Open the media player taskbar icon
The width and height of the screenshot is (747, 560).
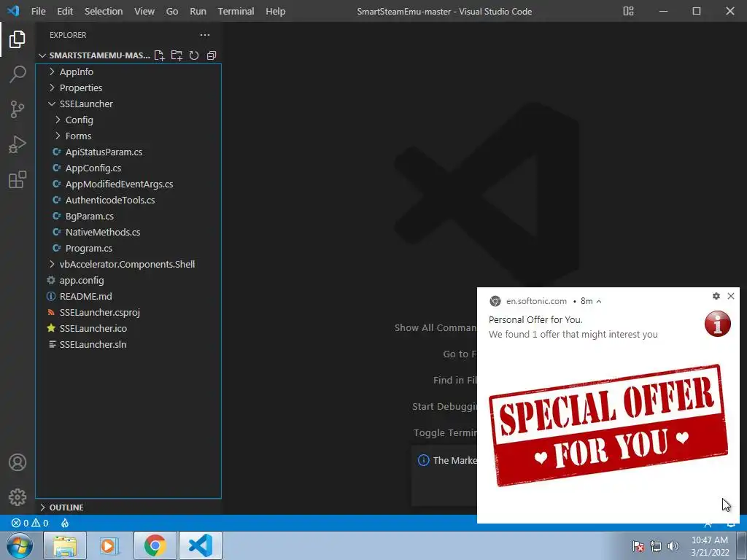pyautogui.click(x=109, y=545)
